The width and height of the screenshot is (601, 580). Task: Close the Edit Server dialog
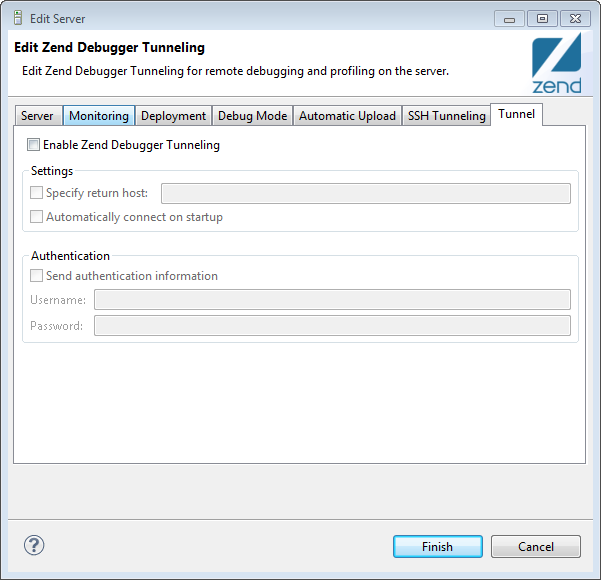[575, 19]
